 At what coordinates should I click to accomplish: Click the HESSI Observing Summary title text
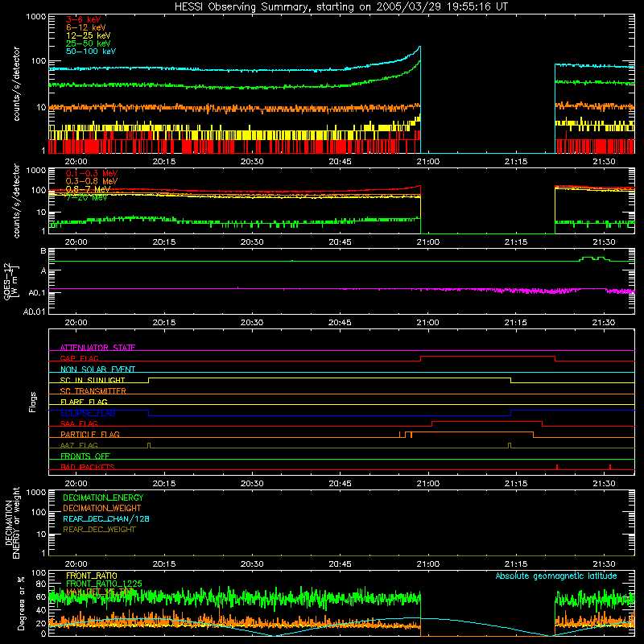(341, 6)
